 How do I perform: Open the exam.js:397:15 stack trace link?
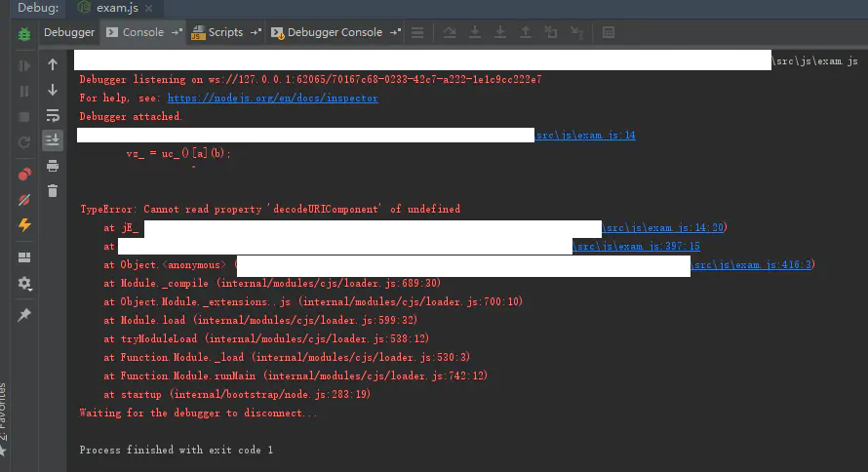click(637, 246)
